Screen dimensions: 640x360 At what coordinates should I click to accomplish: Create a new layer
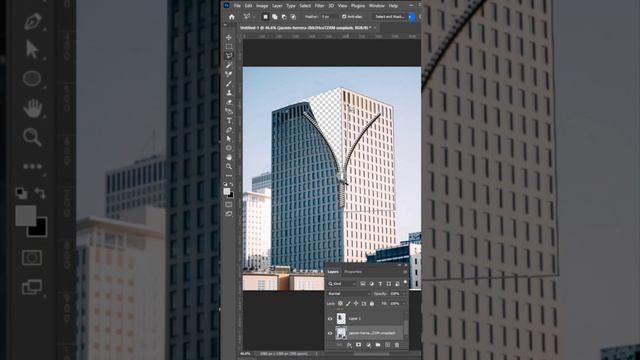coord(387,345)
